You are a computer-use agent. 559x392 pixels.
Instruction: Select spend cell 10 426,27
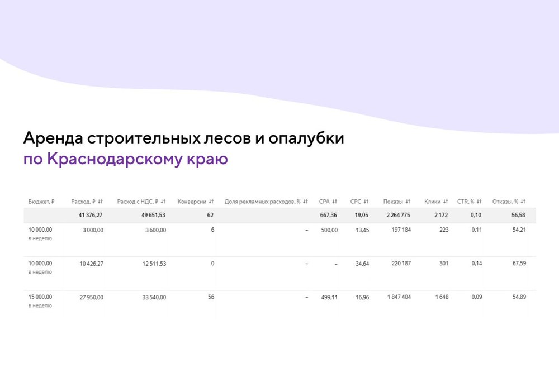[91, 264]
